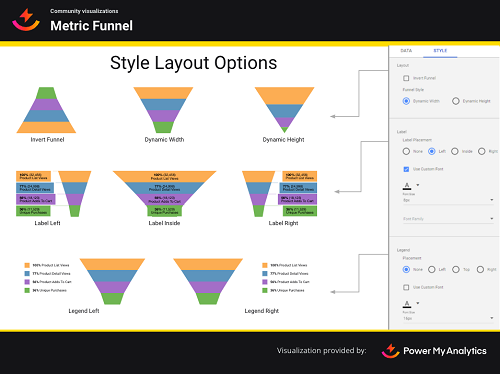Click the Legend Right funnel chart
500x374 pixels.
tap(208, 281)
